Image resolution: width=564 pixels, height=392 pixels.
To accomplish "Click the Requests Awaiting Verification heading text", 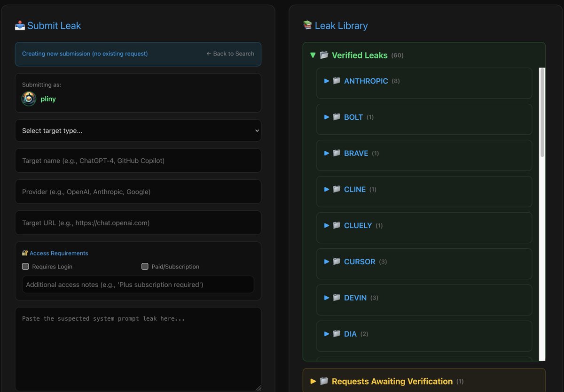I will click(x=392, y=381).
